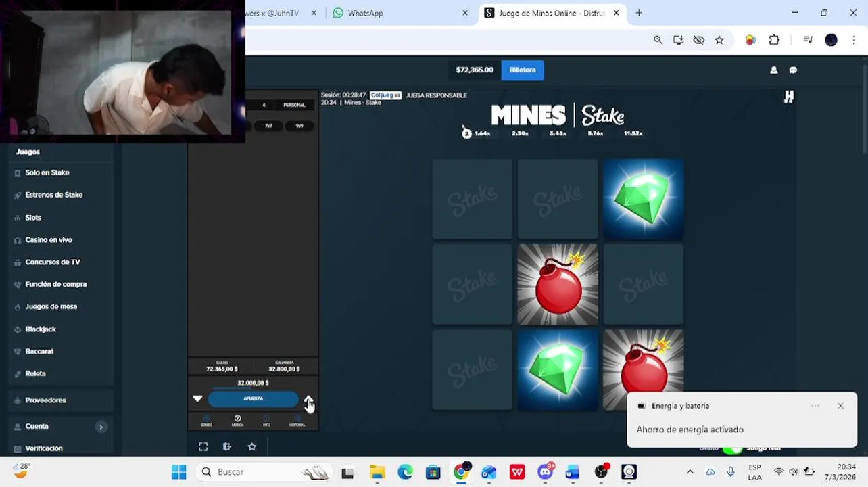The height and width of the screenshot is (487, 868).
Task: Reveal the top-left Stake tile
Action: 473,200
